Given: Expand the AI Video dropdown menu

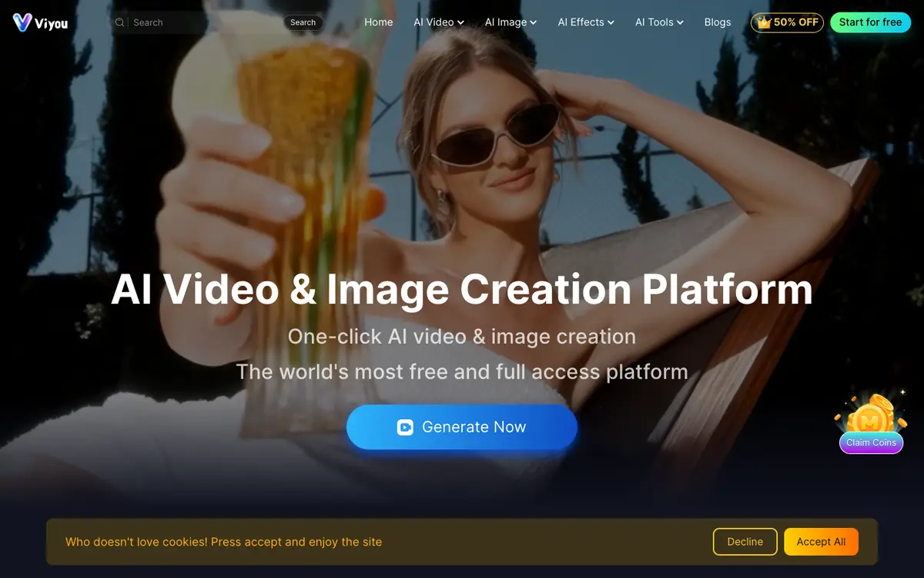Looking at the screenshot, I should coord(439,22).
